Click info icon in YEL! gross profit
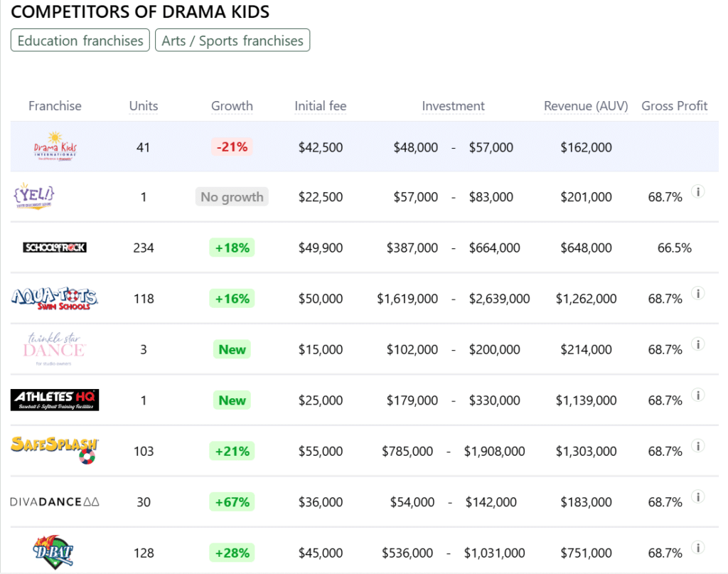 tap(698, 191)
